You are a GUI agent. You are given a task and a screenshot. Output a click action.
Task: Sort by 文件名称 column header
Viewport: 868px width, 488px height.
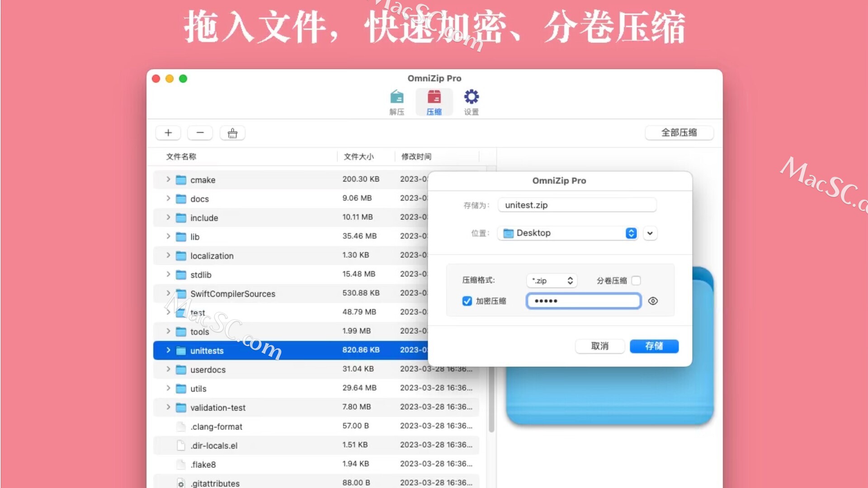tap(181, 156)
